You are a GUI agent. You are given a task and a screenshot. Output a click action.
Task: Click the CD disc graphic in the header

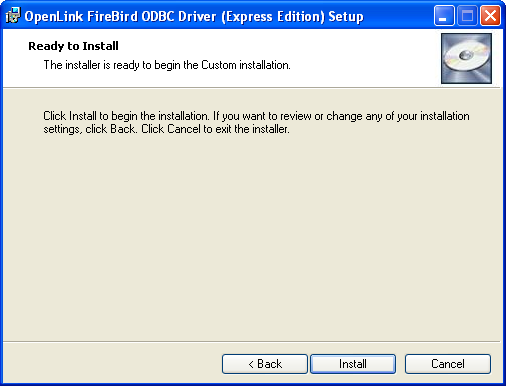[466, 58]
